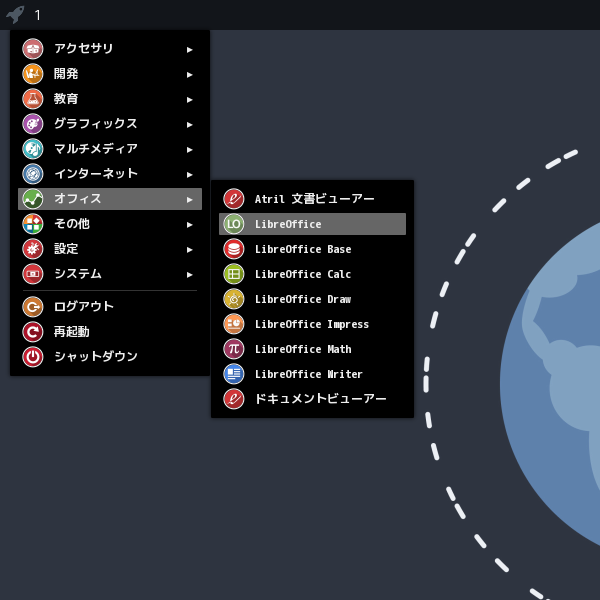Click the ドキュメントビューアー icon
Screen dimensions: 600x600
click(234, 399)
